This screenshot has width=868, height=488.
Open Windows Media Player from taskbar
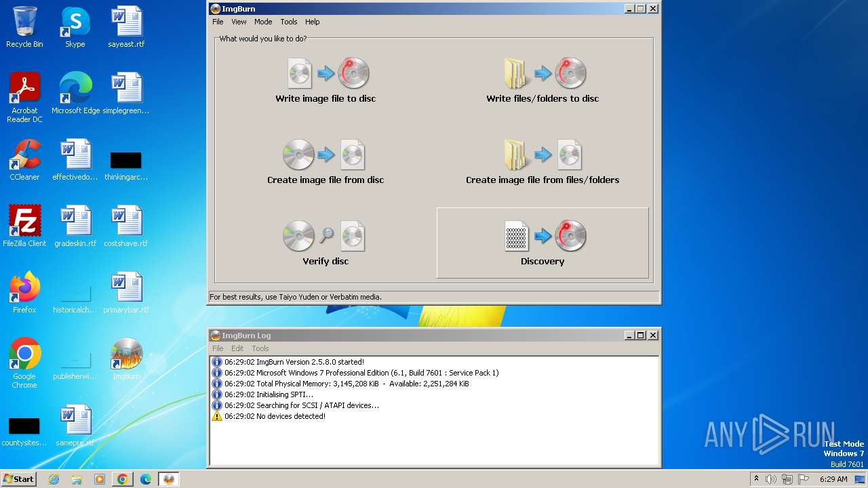coord(100,479)
